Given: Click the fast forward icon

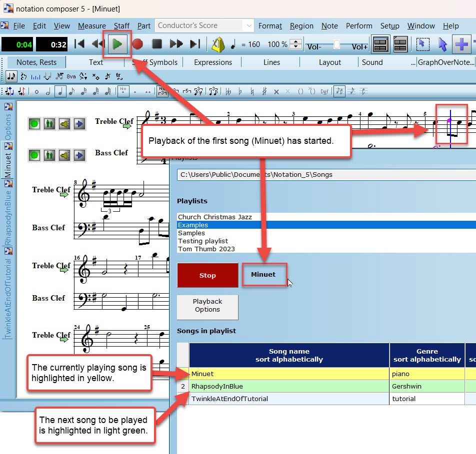Looking at the screenshot, I should [x=176, y=44].
